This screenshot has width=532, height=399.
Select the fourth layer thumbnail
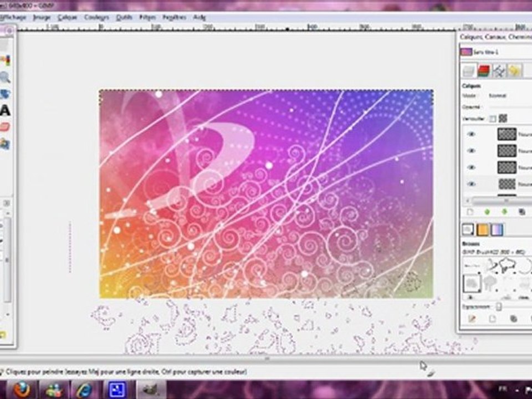tap(507, 184)
